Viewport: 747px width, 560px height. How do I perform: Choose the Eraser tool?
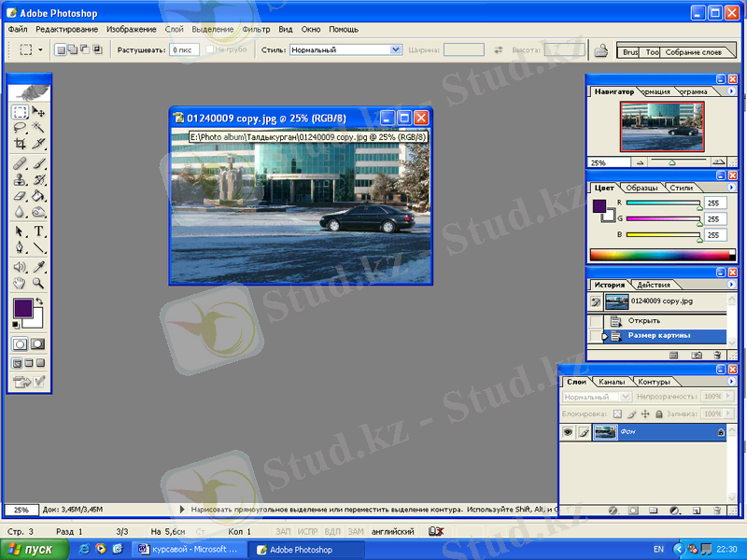[20, 196]
